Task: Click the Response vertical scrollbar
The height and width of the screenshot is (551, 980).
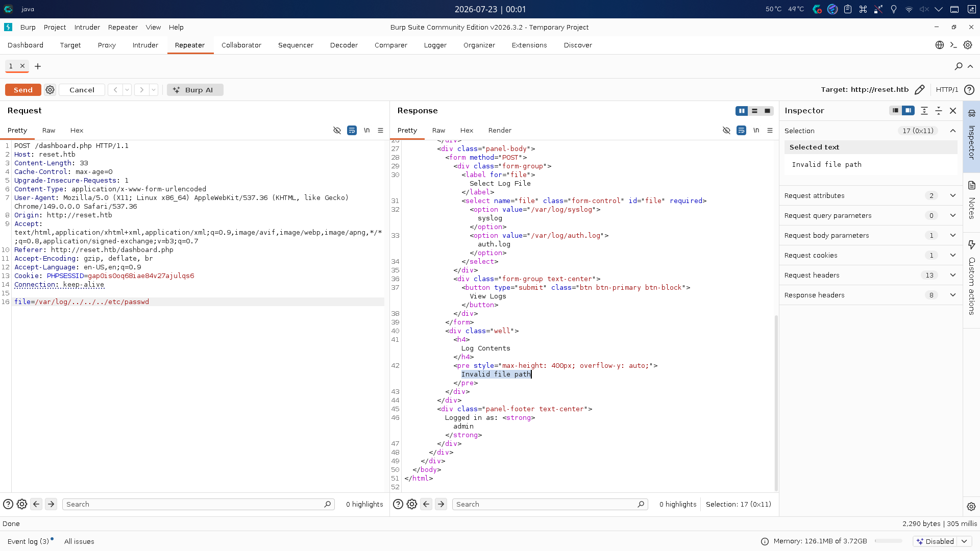Action: pos(776,403)
